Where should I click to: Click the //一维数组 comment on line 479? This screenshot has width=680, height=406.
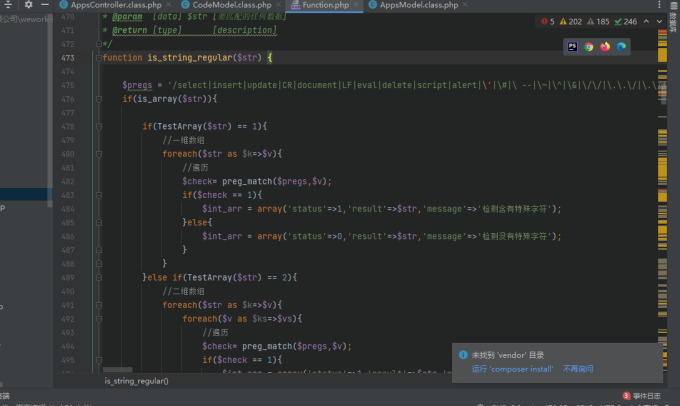(183, 140)
